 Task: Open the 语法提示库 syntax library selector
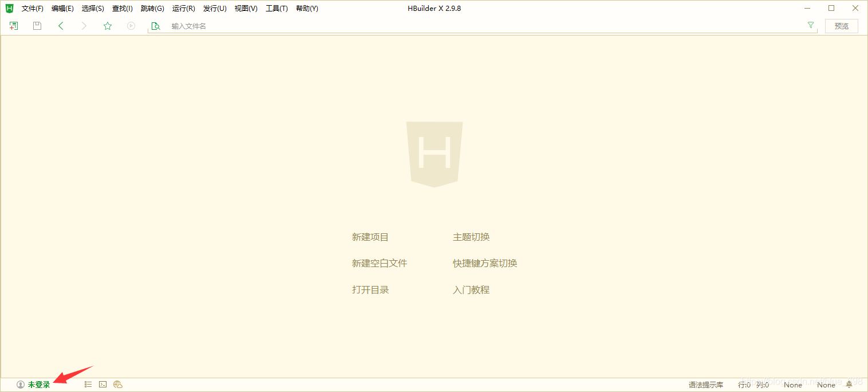pos(705,385)
